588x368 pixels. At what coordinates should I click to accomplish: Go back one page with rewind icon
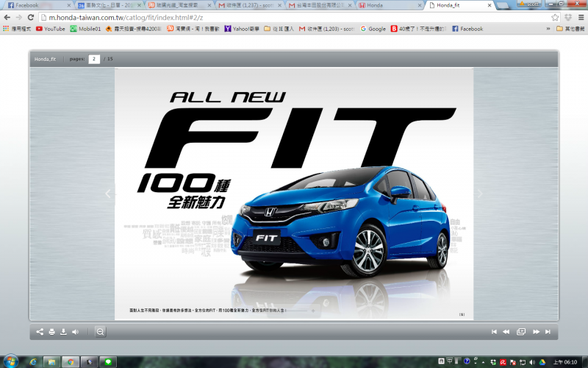pos(506,332)
